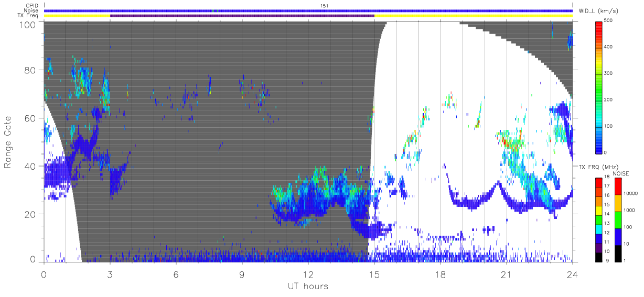Viewport: 644px width, 297px height.
Task: Click the blue Noise strip at top
Action: click(308, 10)
